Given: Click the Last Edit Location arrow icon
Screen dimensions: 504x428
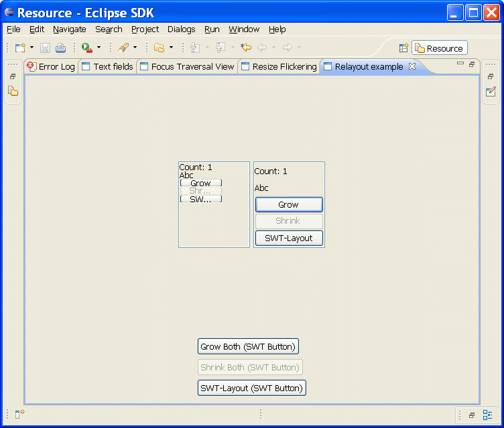Looking at the screenshot, I should coord(246,48).
